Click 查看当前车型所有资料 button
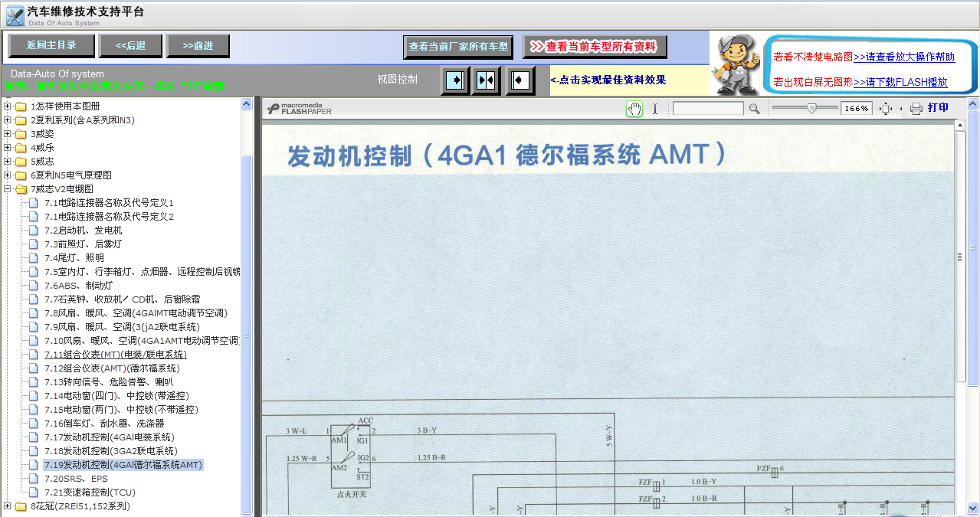The image size is (980, 517). (595, 47)
